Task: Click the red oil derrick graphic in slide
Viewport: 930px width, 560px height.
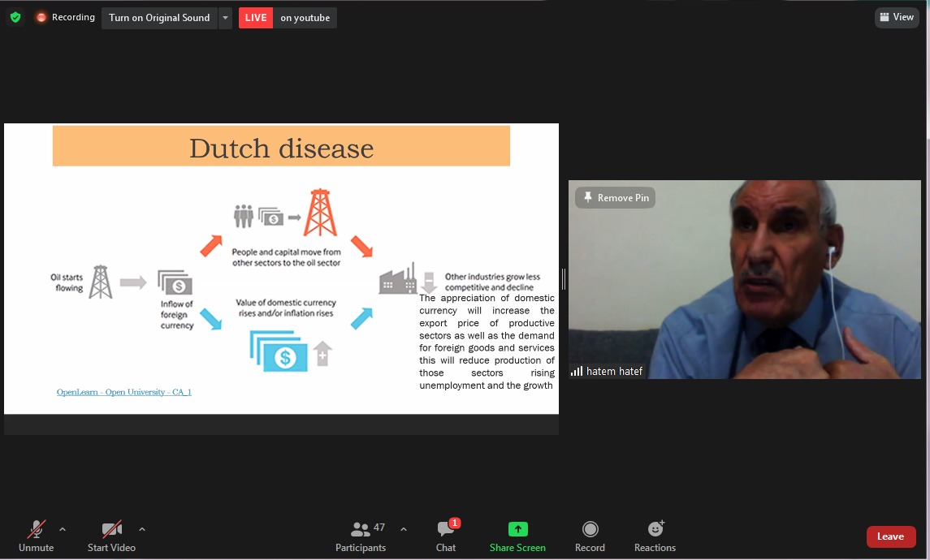Action: (x=320, y=213)
